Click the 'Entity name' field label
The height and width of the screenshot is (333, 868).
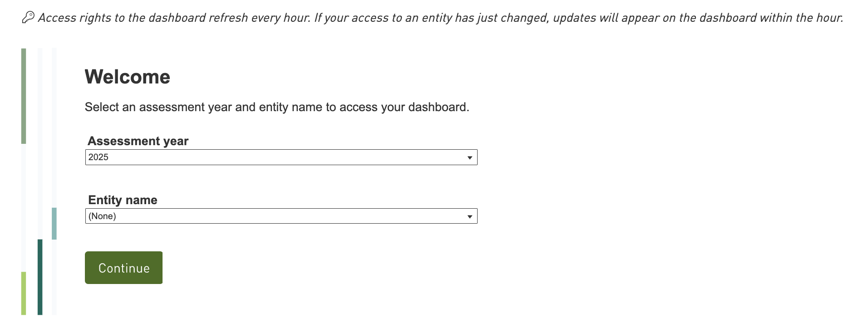pos(123,200)
